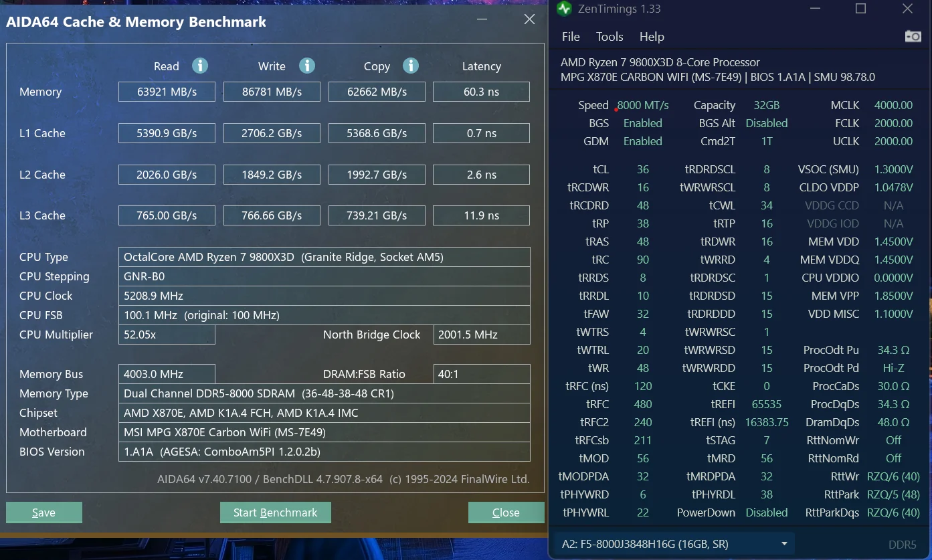Close the ZenTimings window
This screenshot has height=560, width=932.
click(907, 9)
